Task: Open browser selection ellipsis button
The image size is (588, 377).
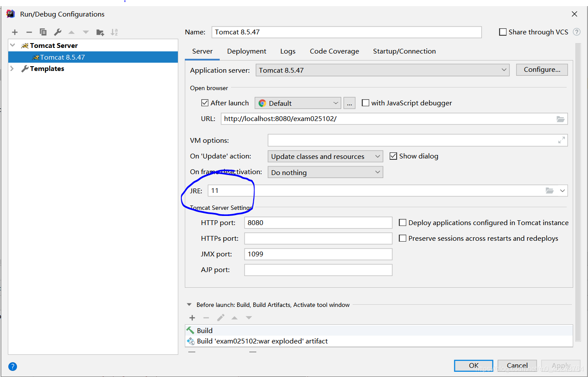Action: click(350, 103)
